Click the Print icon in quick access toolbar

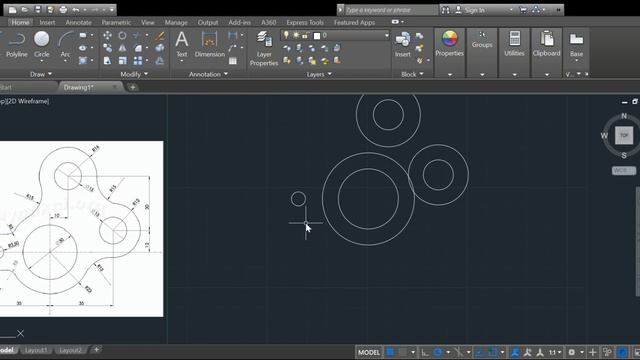(x=63, y=9)
